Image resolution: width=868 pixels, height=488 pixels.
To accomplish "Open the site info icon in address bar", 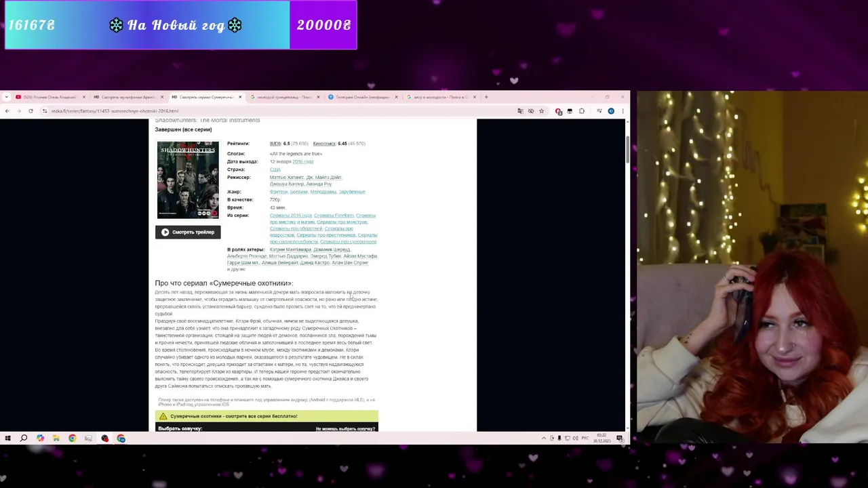I will [45, 111].
